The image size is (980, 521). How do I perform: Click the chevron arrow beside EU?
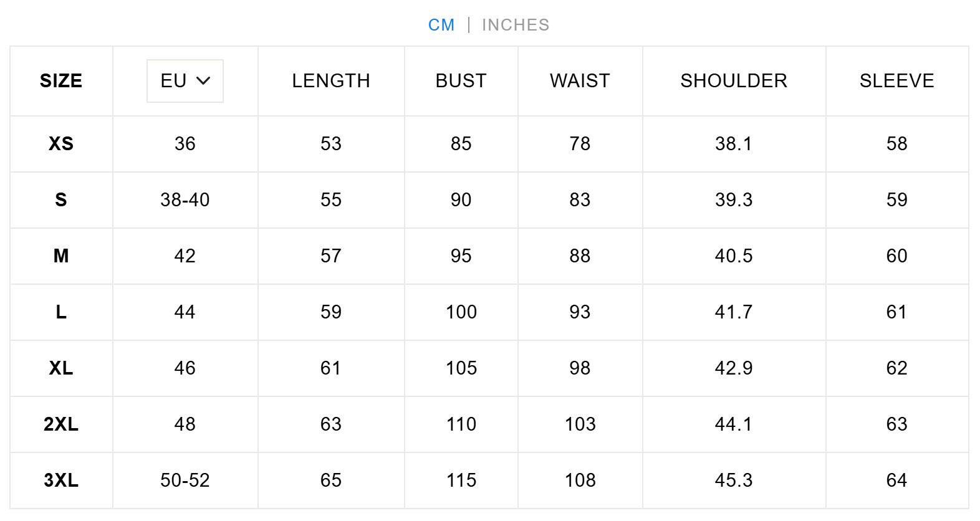point(203,81)
